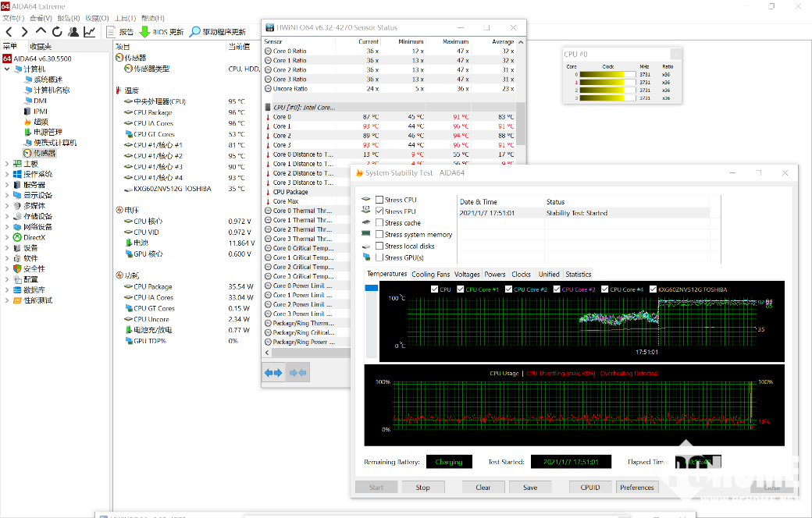
Task: Click the Refresh icon in the AIDA64 toolbar
Action: click(57, 32)
